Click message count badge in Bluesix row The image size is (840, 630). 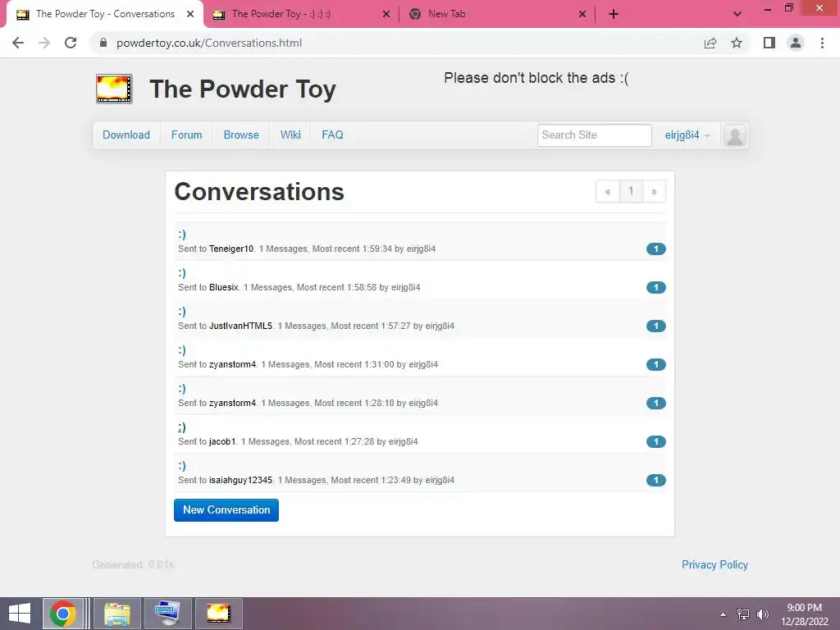coord(655,287)
